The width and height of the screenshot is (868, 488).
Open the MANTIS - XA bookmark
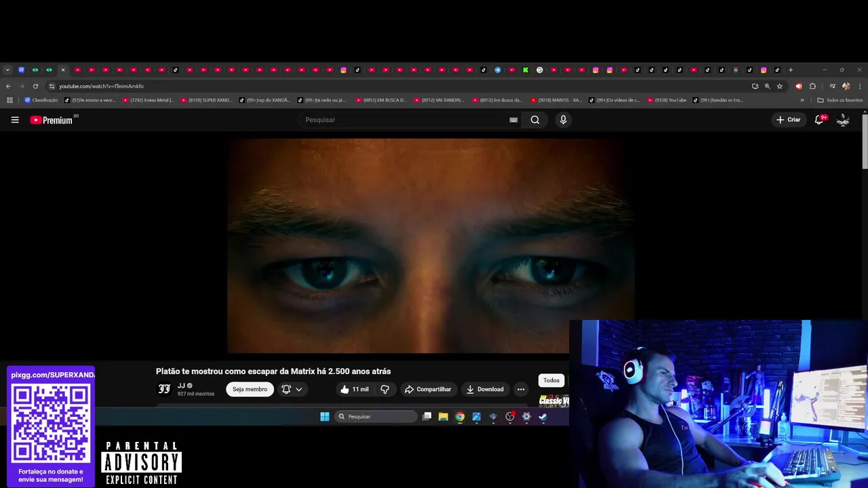click(x=557, y=100)
